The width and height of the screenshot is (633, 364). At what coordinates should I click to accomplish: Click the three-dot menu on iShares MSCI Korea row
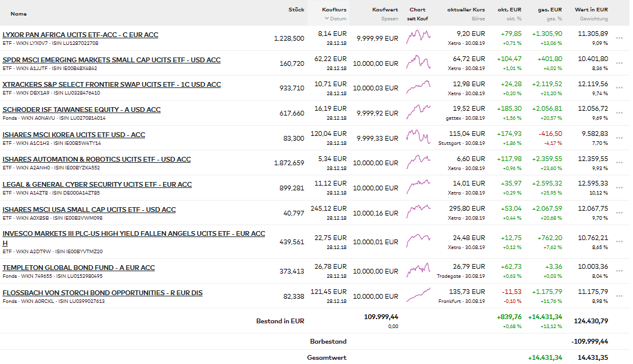click(619, 138)
